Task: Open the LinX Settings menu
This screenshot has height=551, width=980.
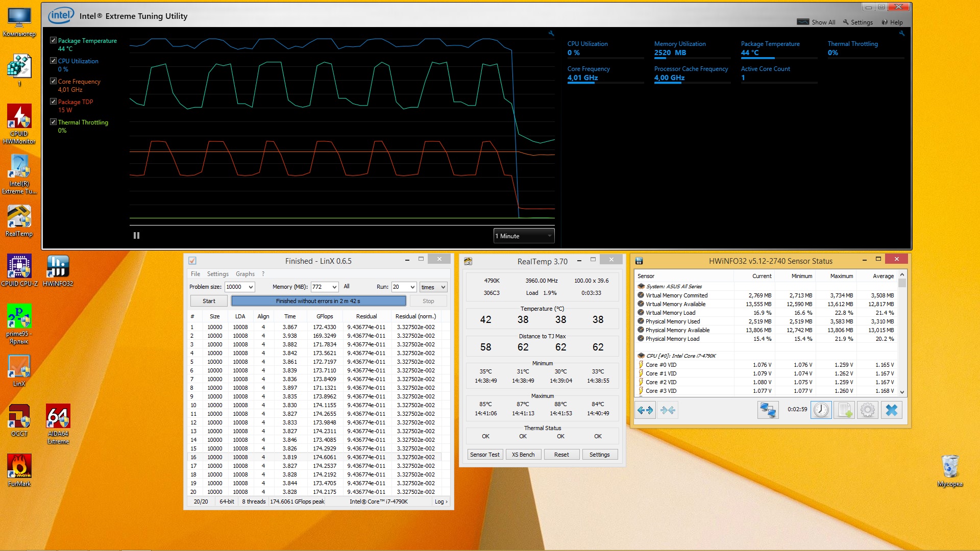Action: pyautogui.click(x=217, y=274)
